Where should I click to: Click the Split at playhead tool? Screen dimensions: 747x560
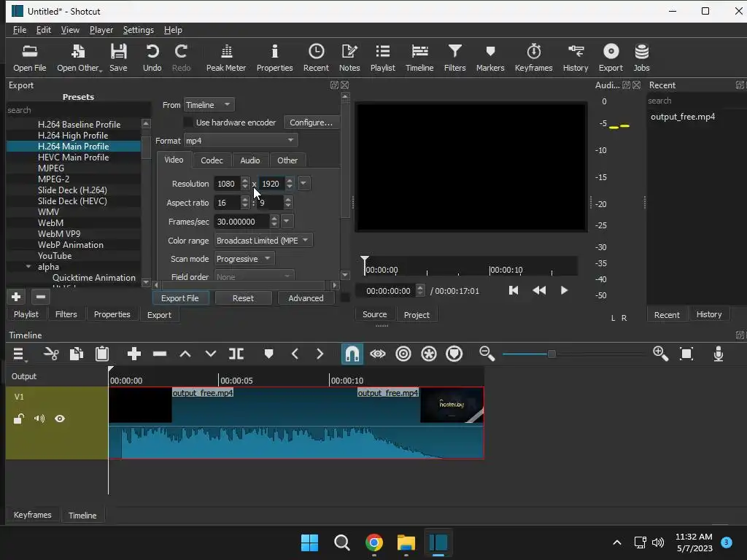[236, 354]
